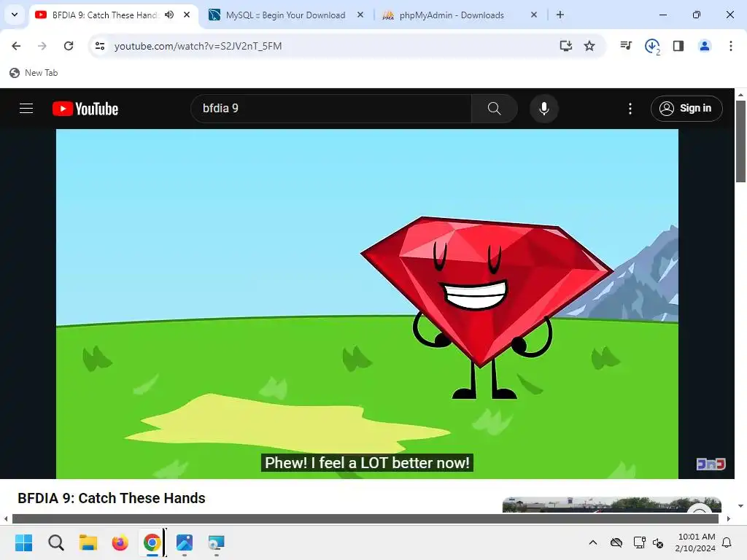This screenshot has width=747, height=560.
Task: Open Windows taskbar search
Action: 55,542
